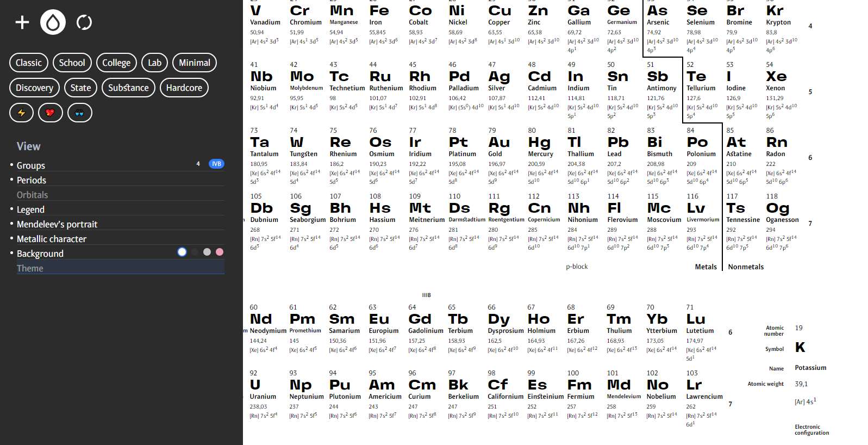Disable the Legend view option
Image resolution: width=868 pixels, height=445 pixels.
tap(30, 209)
